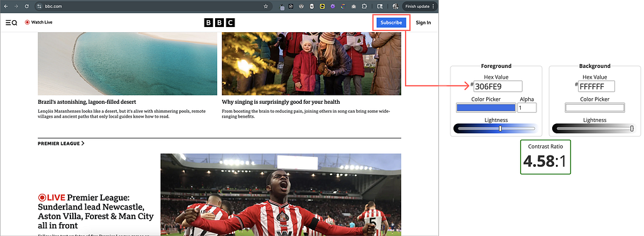Click the BBC logo

[x=219, y=23]
